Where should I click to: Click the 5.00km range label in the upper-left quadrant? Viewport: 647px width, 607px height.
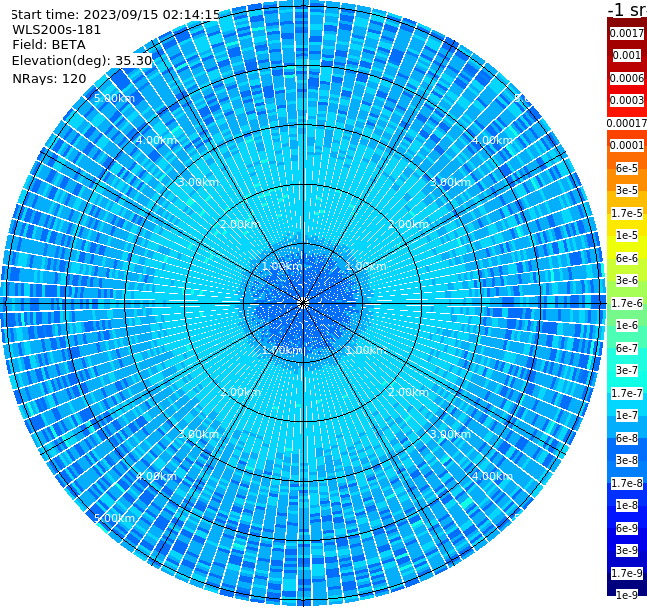pos(114,98)
